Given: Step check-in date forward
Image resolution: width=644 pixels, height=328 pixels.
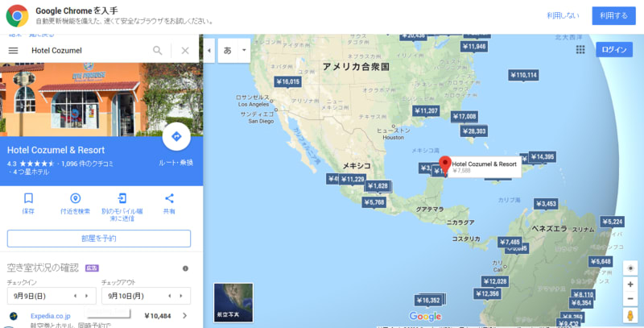Looking at the screenshot, I should coord(87,296).
